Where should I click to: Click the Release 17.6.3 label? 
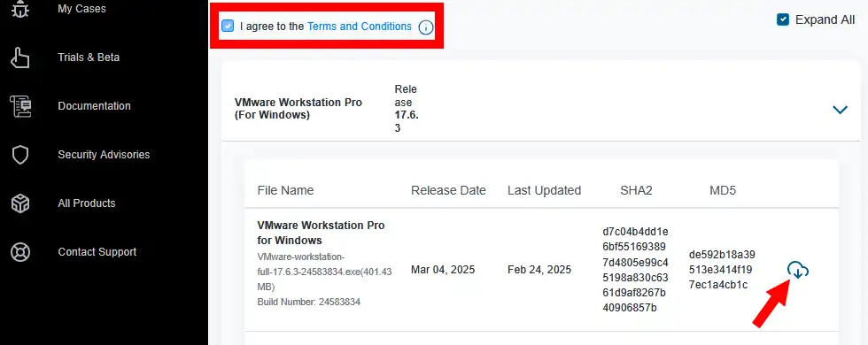[x=406, y=109]
